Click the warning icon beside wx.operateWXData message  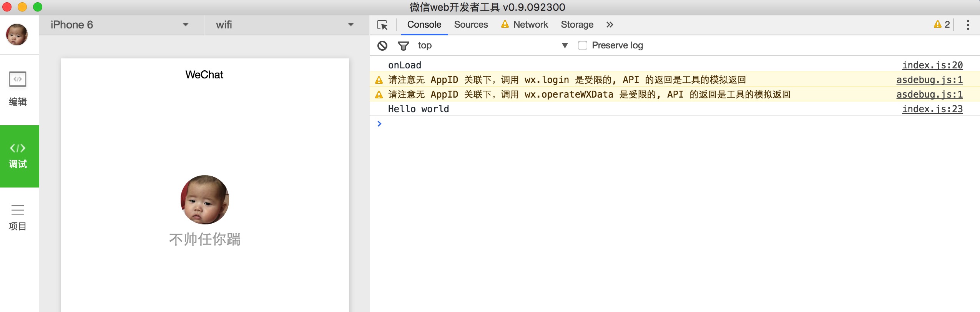click(x=379, y=95)
